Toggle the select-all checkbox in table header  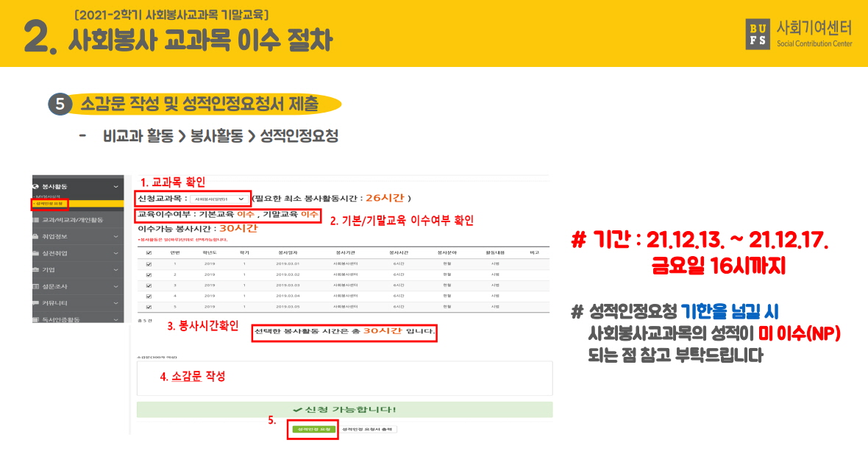[149, 252]
